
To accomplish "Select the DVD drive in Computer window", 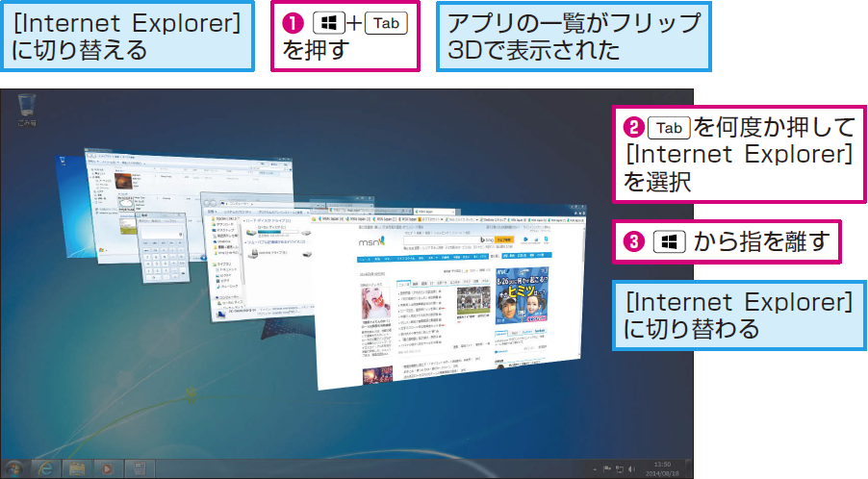I will click(269, 253).
